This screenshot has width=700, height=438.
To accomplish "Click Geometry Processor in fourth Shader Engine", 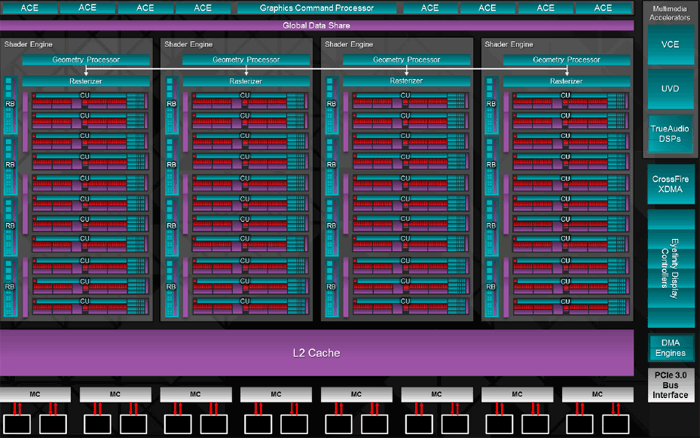I will click(568, 60).
